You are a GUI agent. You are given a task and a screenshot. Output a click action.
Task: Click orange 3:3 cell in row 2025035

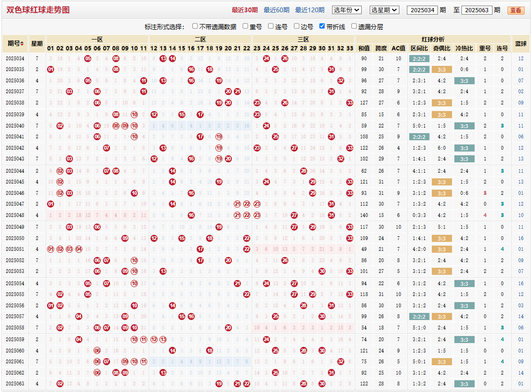tap(442, 70)
